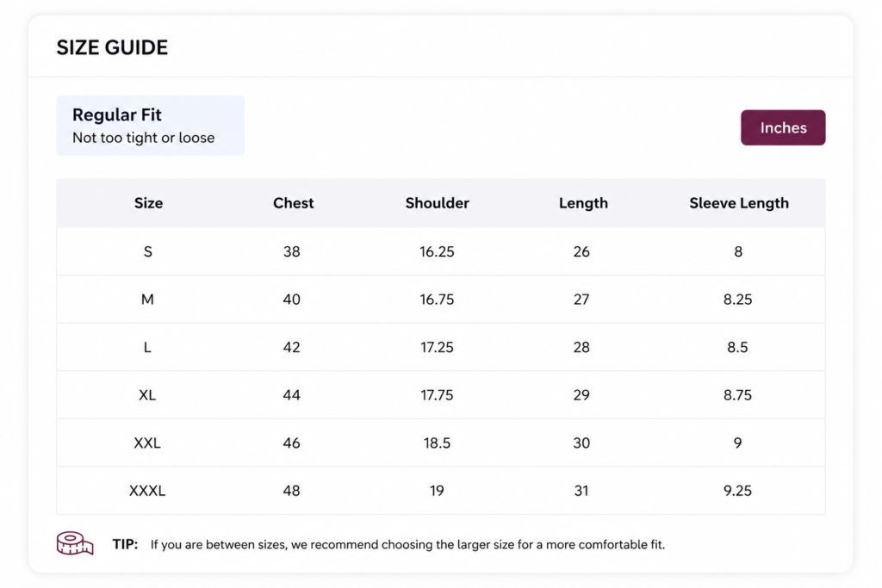882x588 pixels.
Task: Select the M size row label
Action: coord(147,299)
